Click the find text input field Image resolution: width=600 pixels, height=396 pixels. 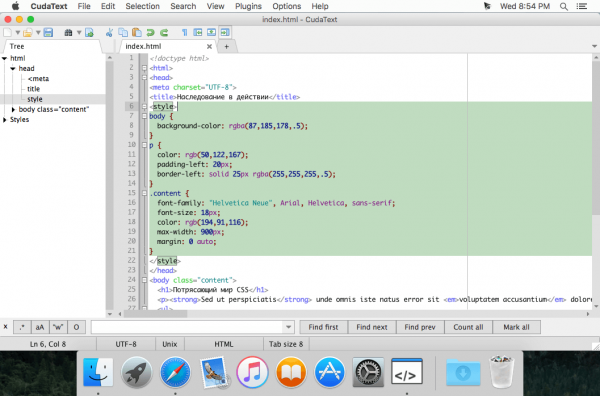187,327
